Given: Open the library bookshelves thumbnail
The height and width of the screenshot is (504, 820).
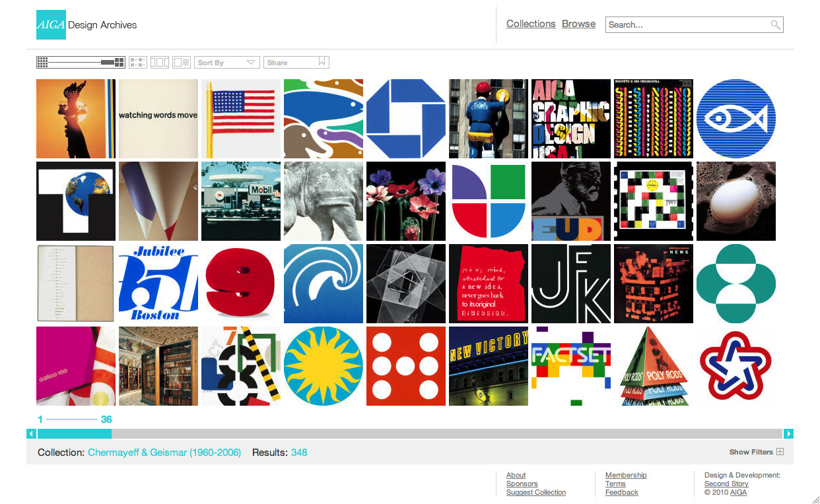Looking at the screenshot, I should click(158, 366).
